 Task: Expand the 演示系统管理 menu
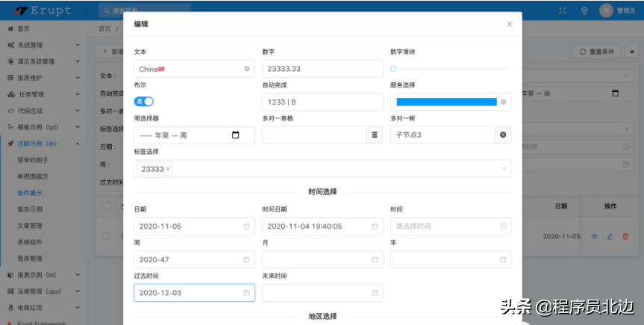click(43, 62)
